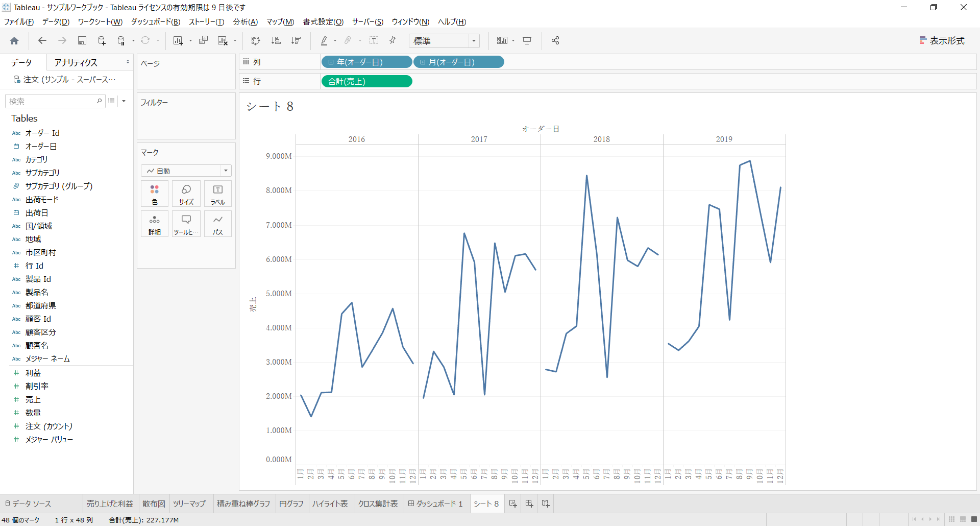Click the undo back arrow in toolbar
The image size is (980, 526).
tap(42, 41)
